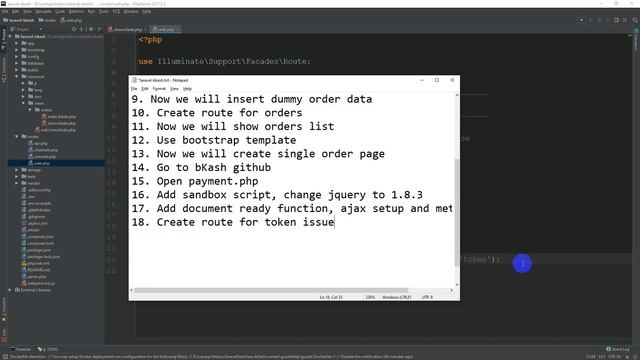Click Notepad vertical scroll down arrow

coord(457,284)
